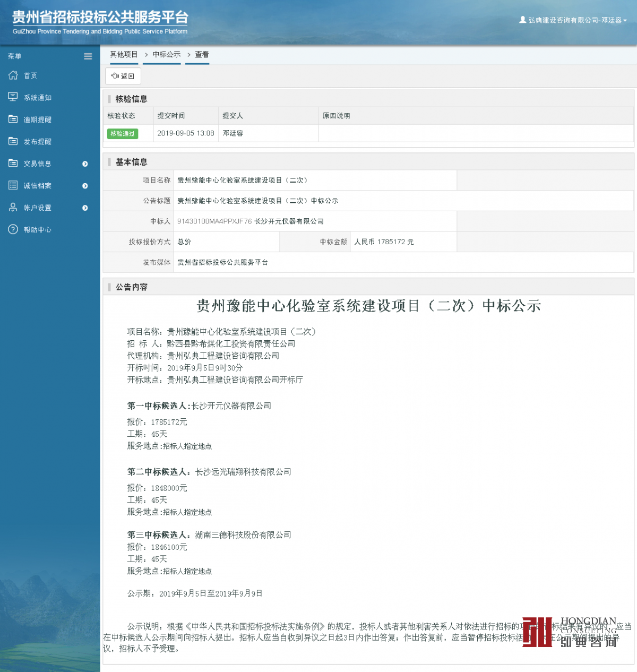The width and height of the screenshot is (637, 672).
Task: Click 公示期：2019年9月5日至2019年9月9日 line
Action: pyautogui.click(x=195, y=594)
